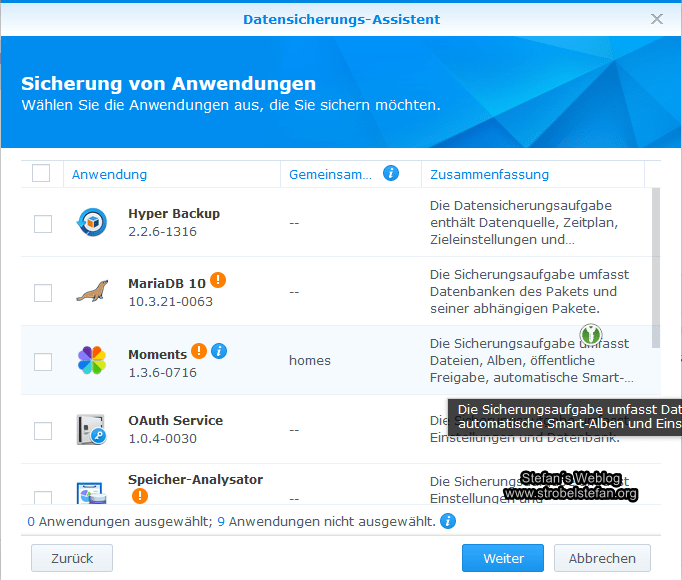The height and width of the screenshot is (580, 682).
Task: Click the 'homes' shared folder cell
Action: (x=310, y=361)
